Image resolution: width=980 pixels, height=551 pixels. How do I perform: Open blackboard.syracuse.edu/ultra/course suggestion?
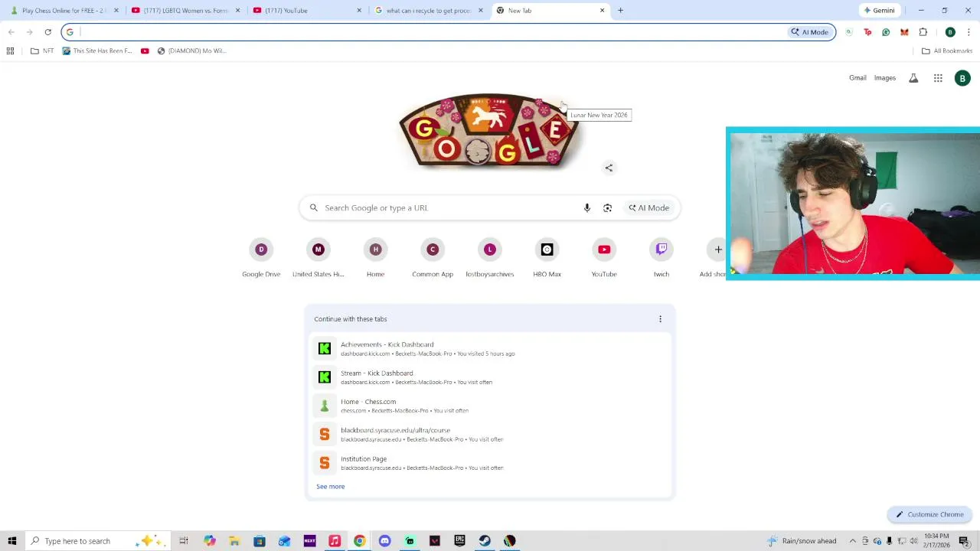[x=490, y=435]
